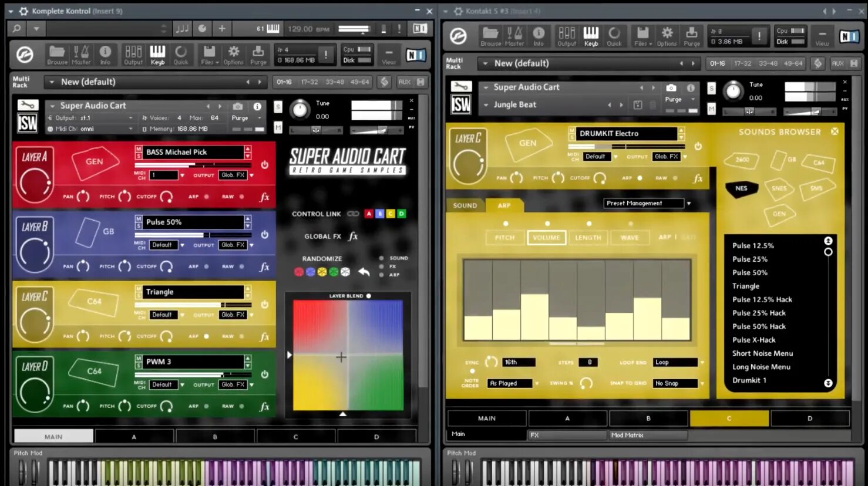The width and height of the screenshot is (868, 486).
Task: Open layer A tab in Komplete Kontrol
Action: [134, 437]
